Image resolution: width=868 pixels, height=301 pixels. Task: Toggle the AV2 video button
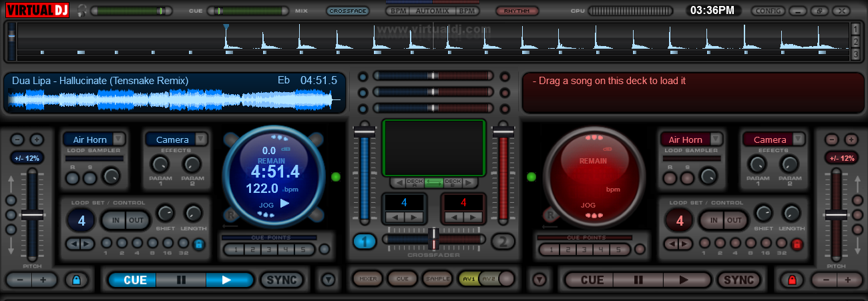[488, 279]
